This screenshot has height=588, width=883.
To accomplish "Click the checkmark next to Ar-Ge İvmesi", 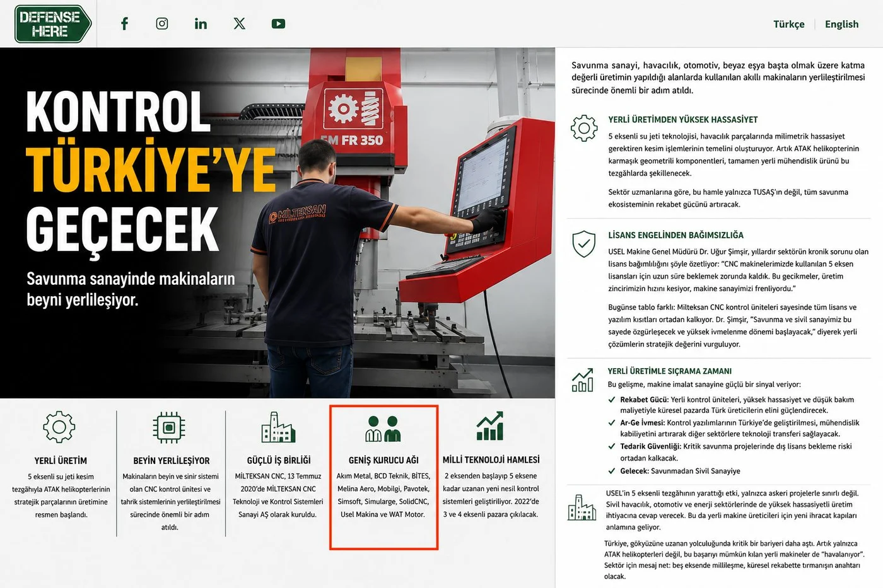I will pyautogui.click(x=612, y=423).
